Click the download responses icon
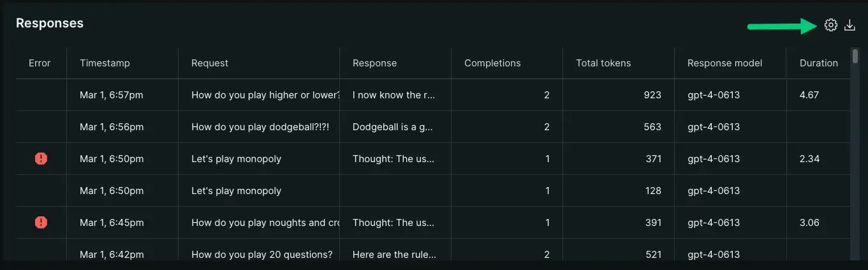 tap(850, 26)
